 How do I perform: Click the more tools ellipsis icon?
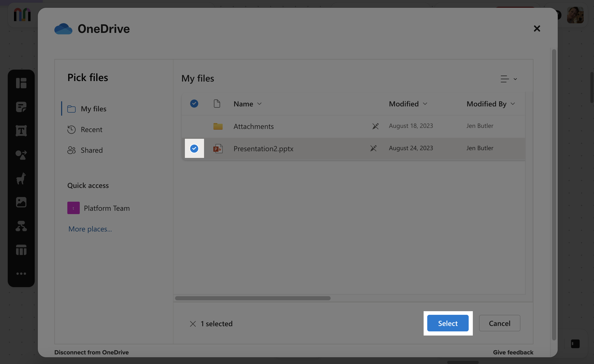[21, 274]
